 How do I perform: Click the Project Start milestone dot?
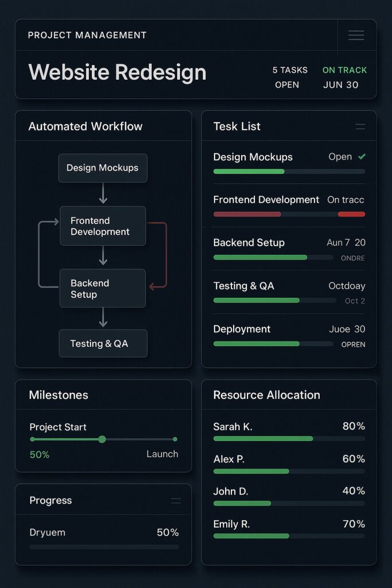[33, 439]
